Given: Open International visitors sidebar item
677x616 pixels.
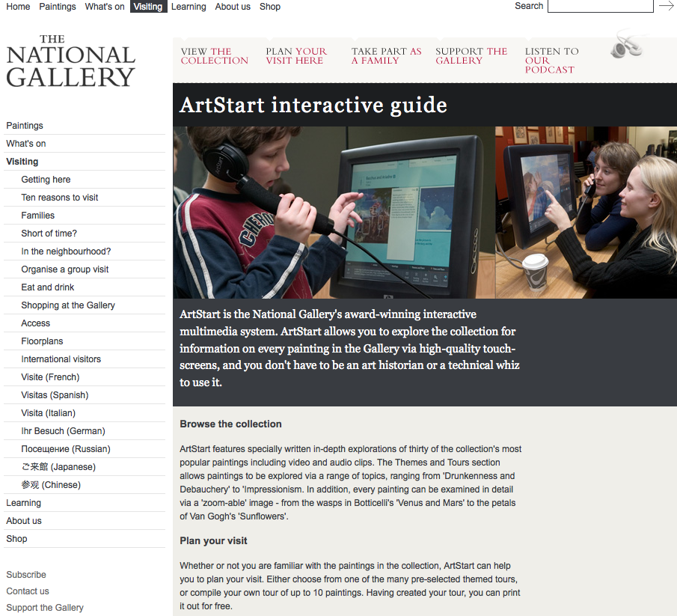Looking at the screenshot, I should 61,359.
